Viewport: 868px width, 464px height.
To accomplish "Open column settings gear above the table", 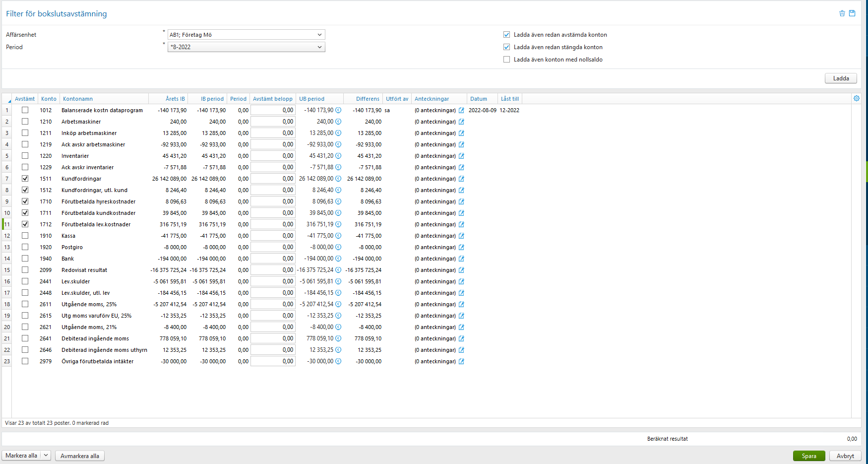I will point(857,98).
